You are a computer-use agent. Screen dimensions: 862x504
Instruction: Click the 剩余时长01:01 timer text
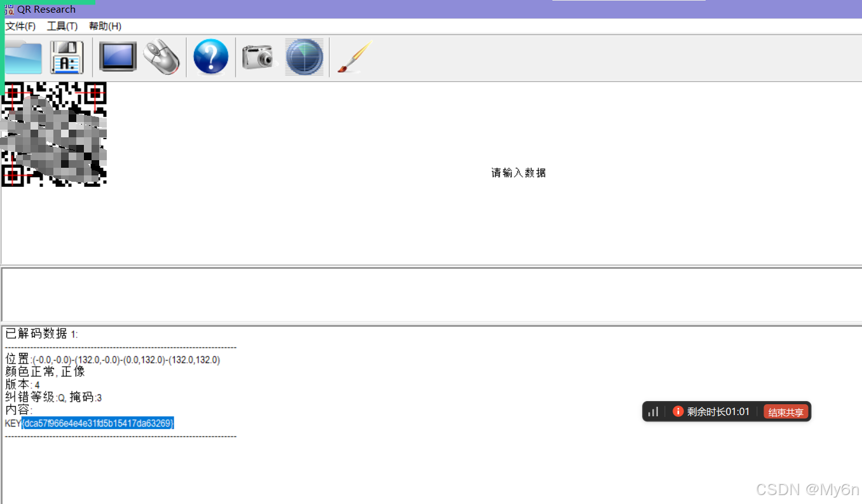(718, 412)
